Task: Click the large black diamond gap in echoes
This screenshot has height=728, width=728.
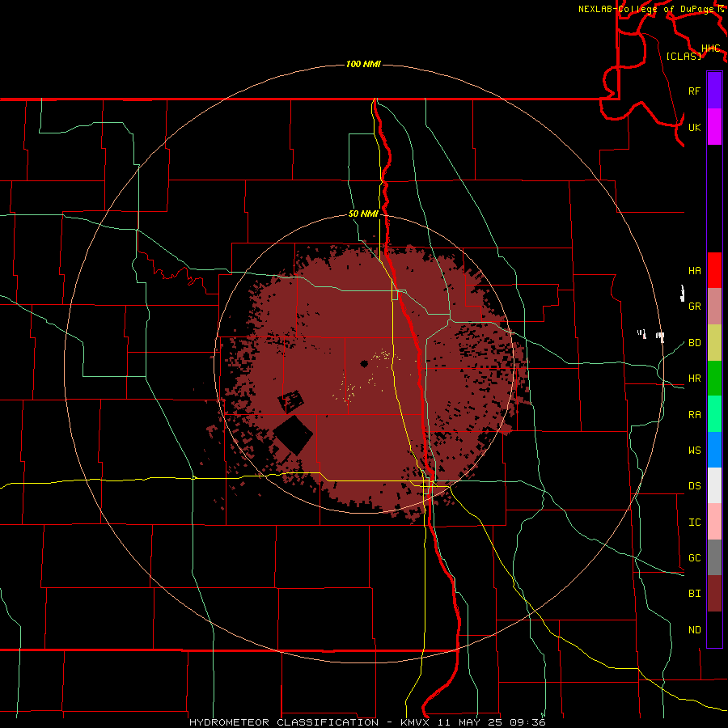Action: point(293,435)
